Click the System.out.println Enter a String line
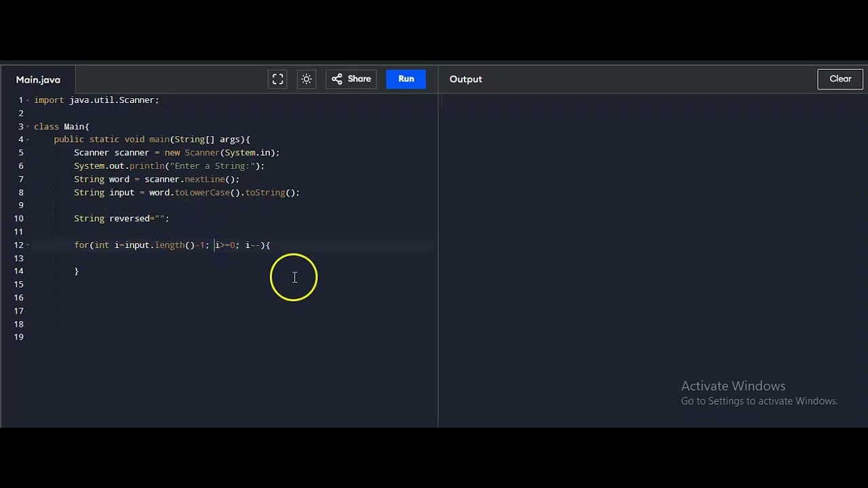The image size is (868, 488). point(170,166)
